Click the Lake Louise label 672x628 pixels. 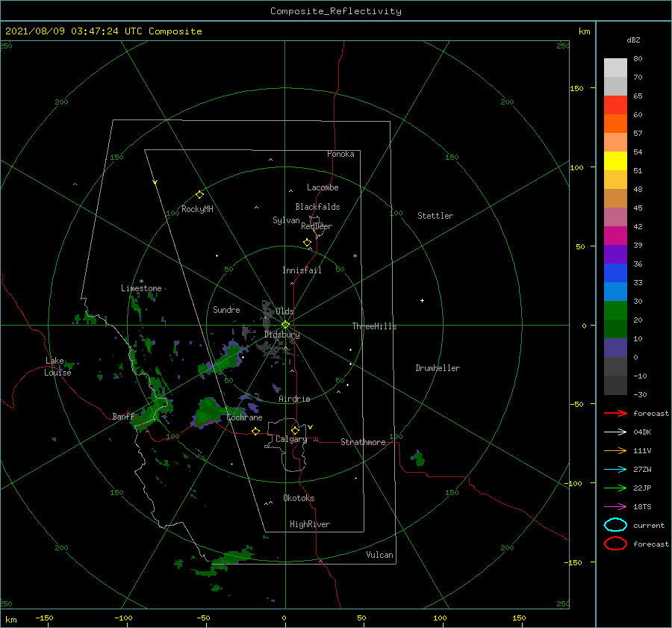[x=57, y=367]
